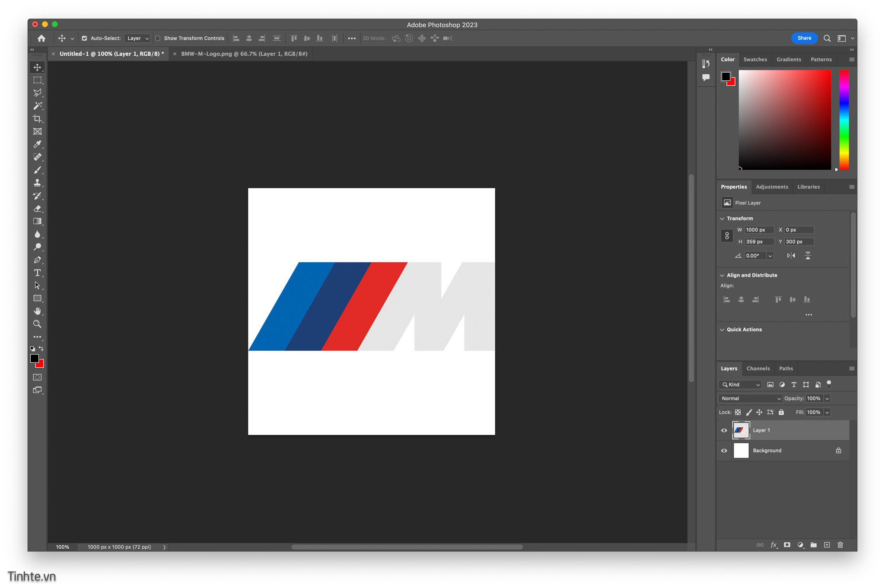Viewport: 885px width, 588px height.
Task: Select the Brush tool
Action: point(38,170)
